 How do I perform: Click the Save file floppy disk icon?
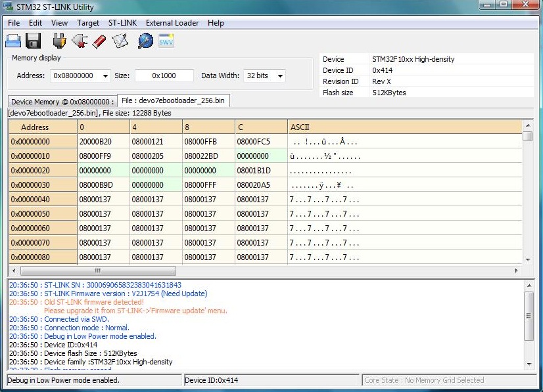34,41
